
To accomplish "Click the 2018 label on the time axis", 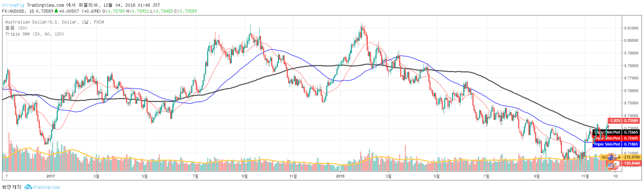I will pos(340,176).
